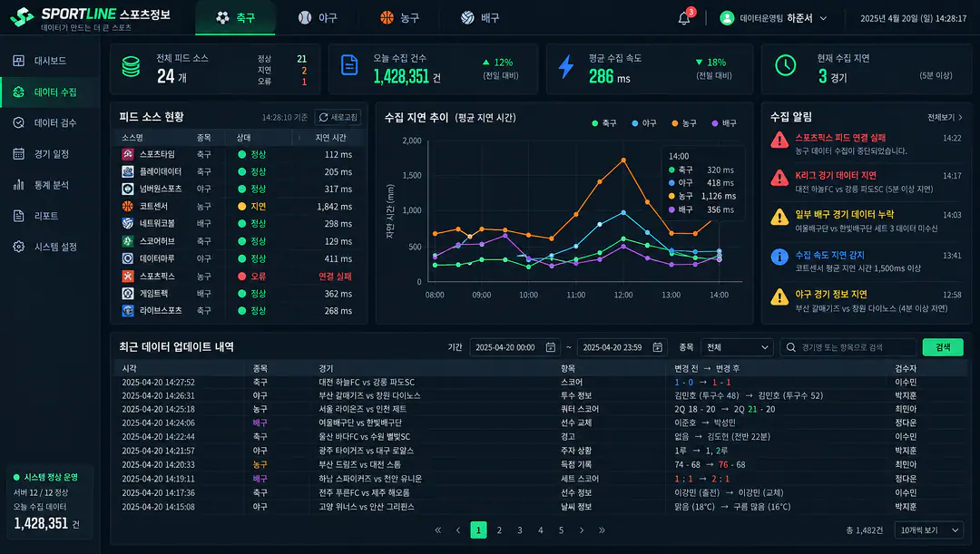The height and width of the screenshot is (554, 980).
Task: Click the 네트워크볼 volleyball source icon
Action: click(128, 224)
